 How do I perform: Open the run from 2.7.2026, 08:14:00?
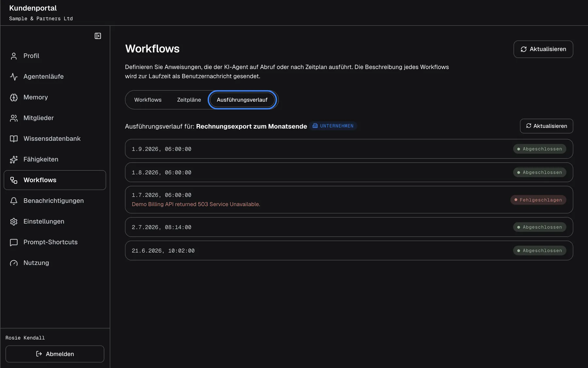349,227
